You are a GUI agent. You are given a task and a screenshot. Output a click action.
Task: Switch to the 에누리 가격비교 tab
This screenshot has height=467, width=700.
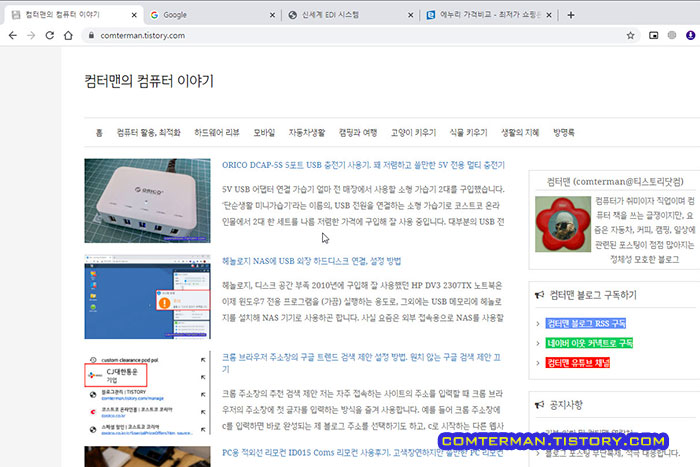pos(489,15)
